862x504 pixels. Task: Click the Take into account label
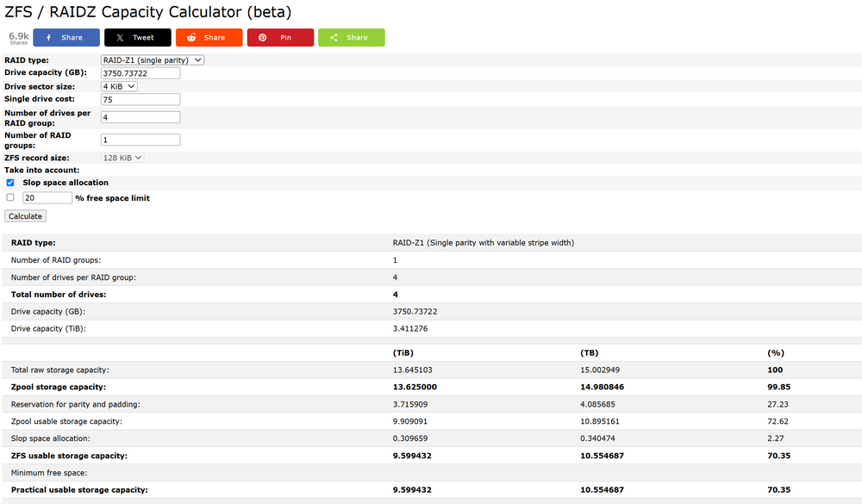(41, 171)
